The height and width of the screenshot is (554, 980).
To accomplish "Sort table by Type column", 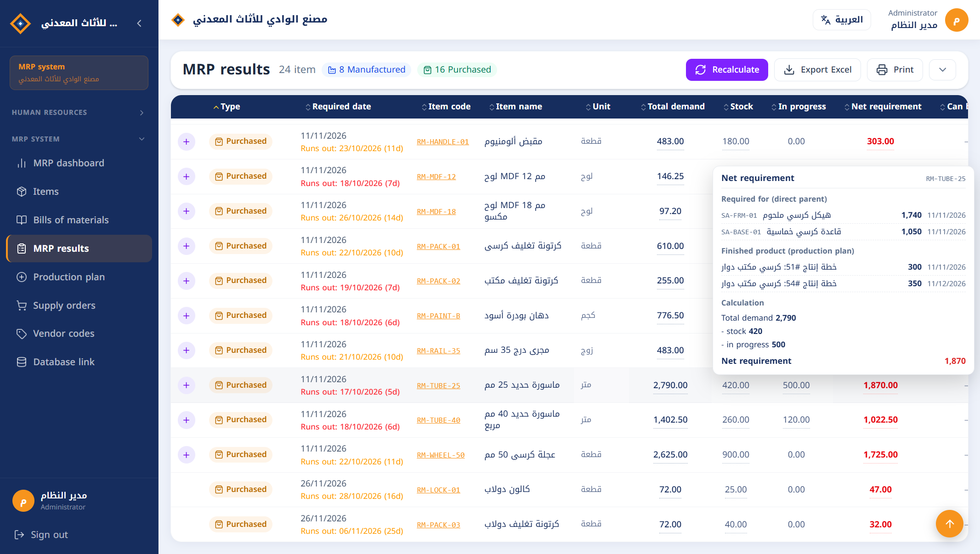I will [227, 107].
